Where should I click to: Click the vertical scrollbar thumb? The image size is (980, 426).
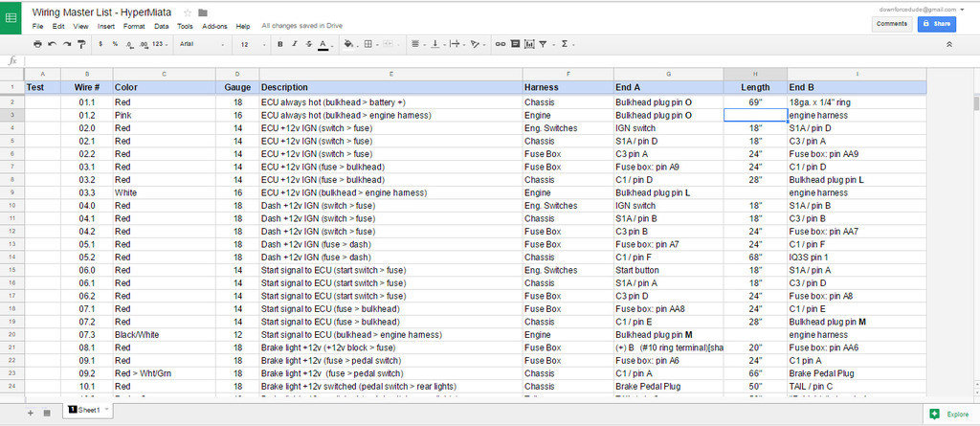976,103
